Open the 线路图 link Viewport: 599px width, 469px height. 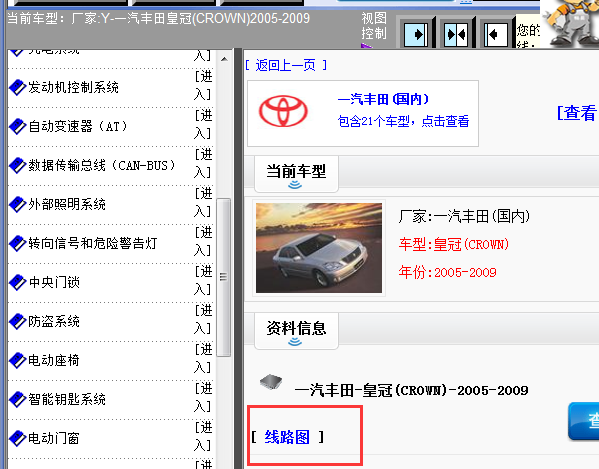click(287, 437)
